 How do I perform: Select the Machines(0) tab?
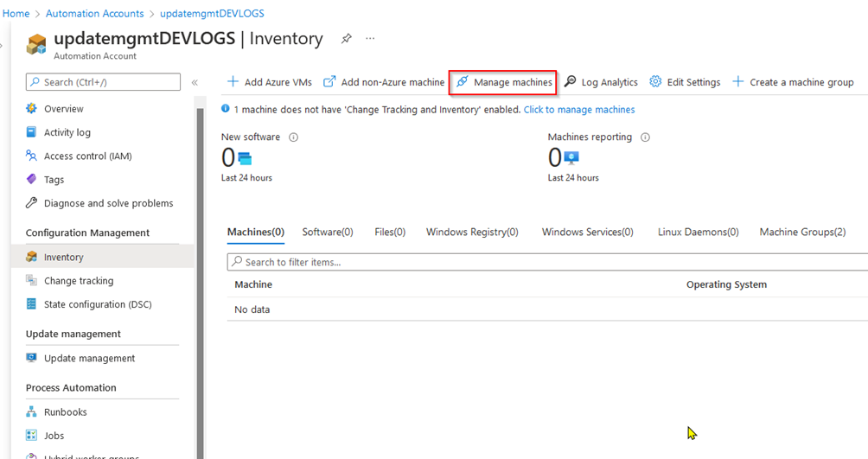point(256,232)
